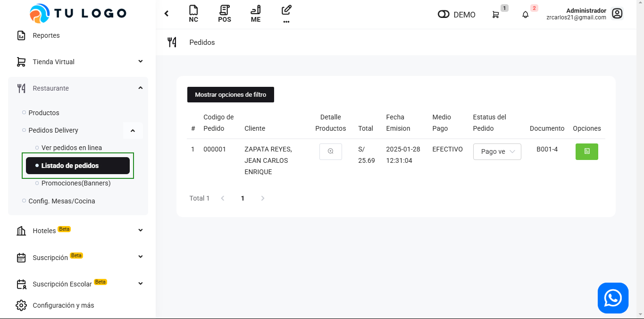Click the ME shortcut icon

point(256,14)
